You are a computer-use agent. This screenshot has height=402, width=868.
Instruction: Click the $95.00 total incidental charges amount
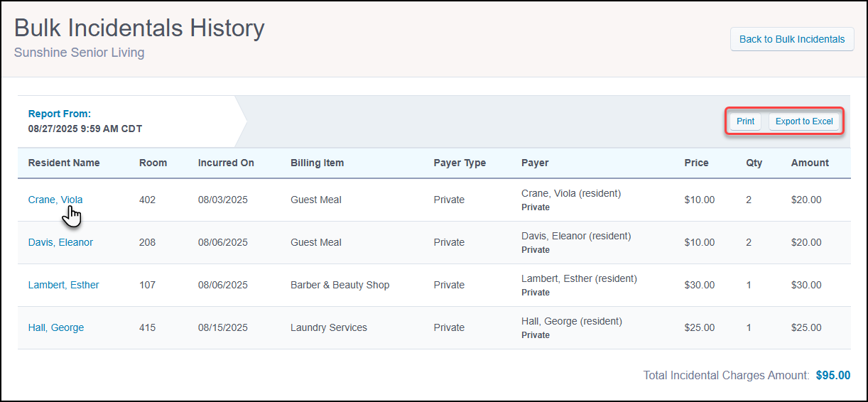pos(832,375)
